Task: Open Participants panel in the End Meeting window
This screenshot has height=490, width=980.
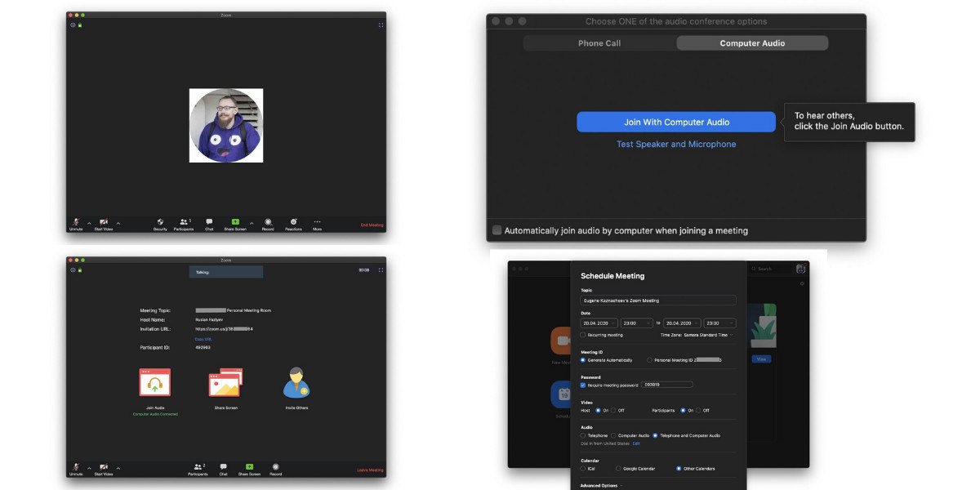Action: click(184, 225)
